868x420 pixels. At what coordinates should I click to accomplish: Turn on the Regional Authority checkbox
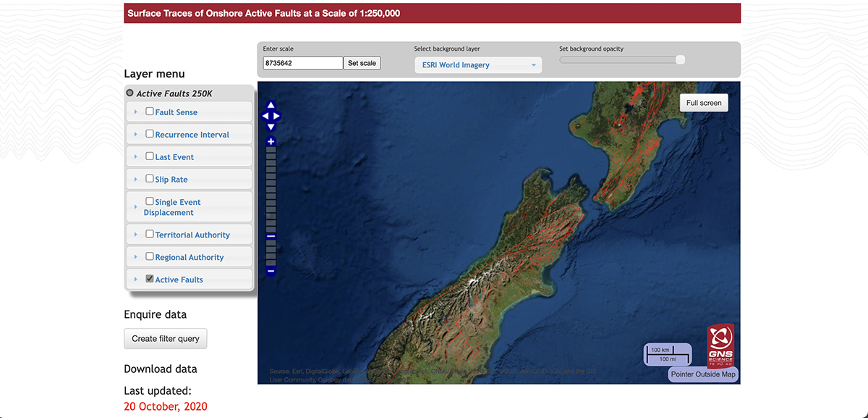150,256
